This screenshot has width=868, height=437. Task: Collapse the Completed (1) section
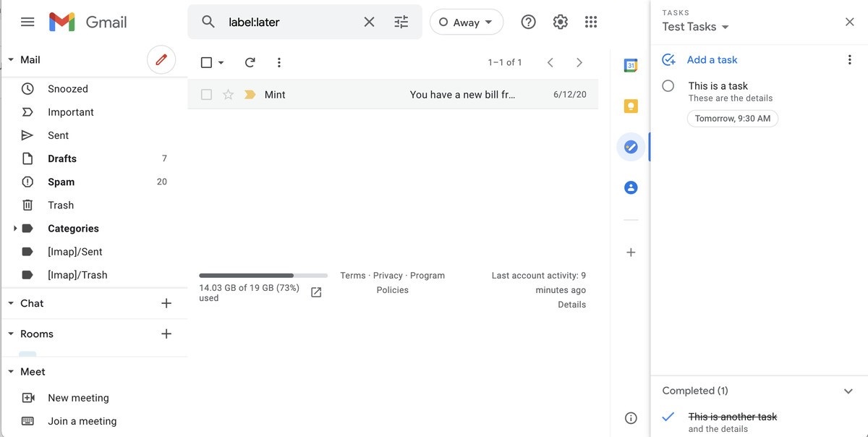(x=848, y=391)
